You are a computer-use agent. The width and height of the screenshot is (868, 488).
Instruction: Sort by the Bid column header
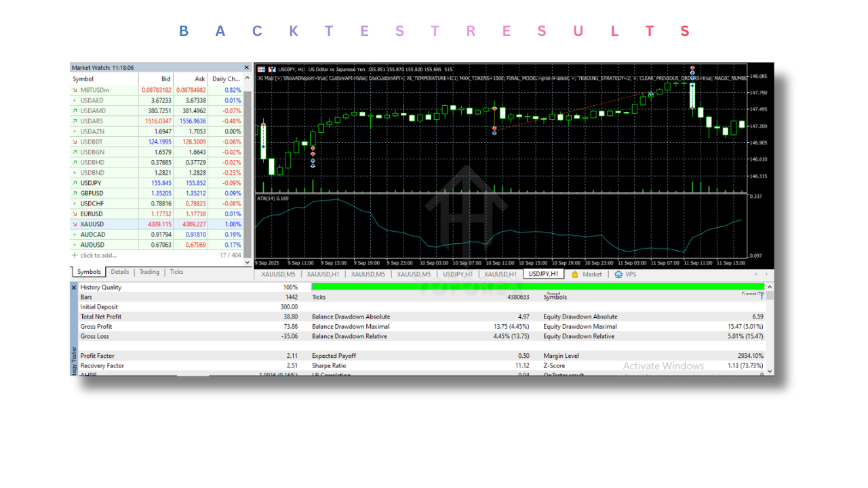[x=165, y=79]
